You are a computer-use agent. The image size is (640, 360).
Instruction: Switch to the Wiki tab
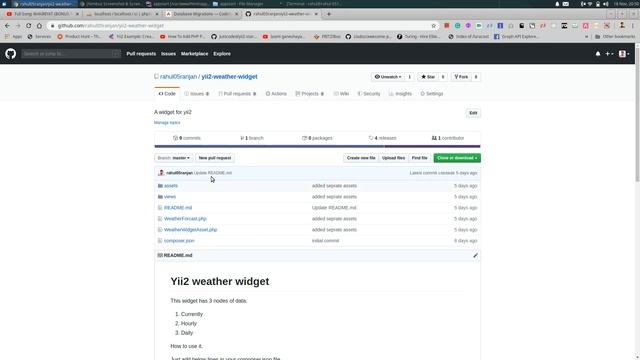(341, 93)
